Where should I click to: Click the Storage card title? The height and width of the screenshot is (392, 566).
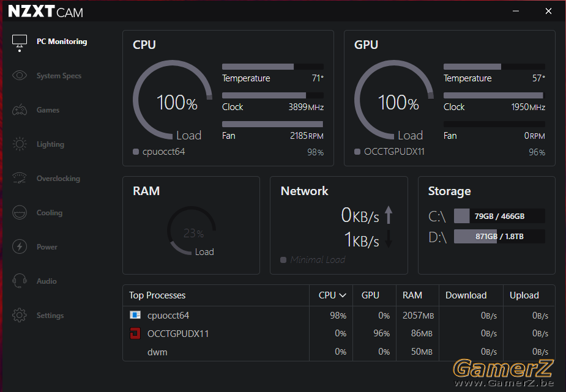(x=449, y=191)
